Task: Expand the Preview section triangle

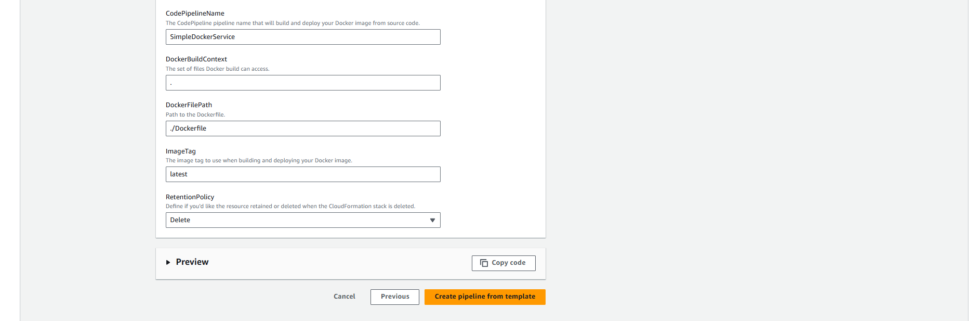Action: point(168,262)
